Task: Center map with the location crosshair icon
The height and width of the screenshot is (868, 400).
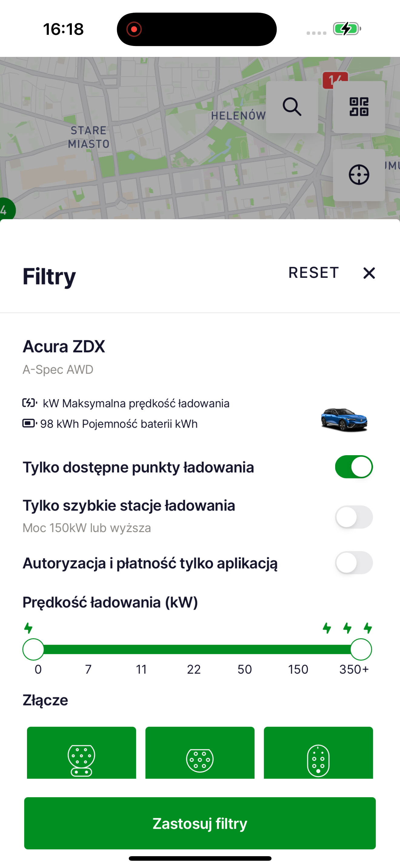Action: pos(359,175)
